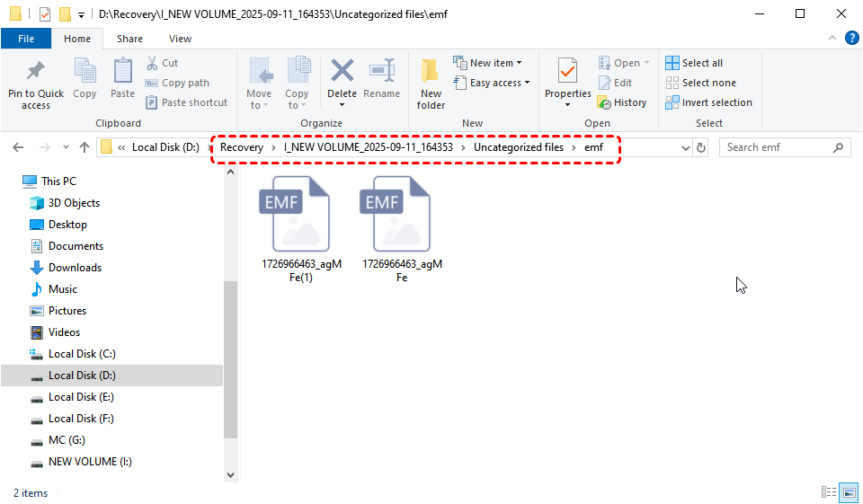This screenshot has height=504, width=863.
Task: Open the New item dropdown
Action: tap(487, 63)
